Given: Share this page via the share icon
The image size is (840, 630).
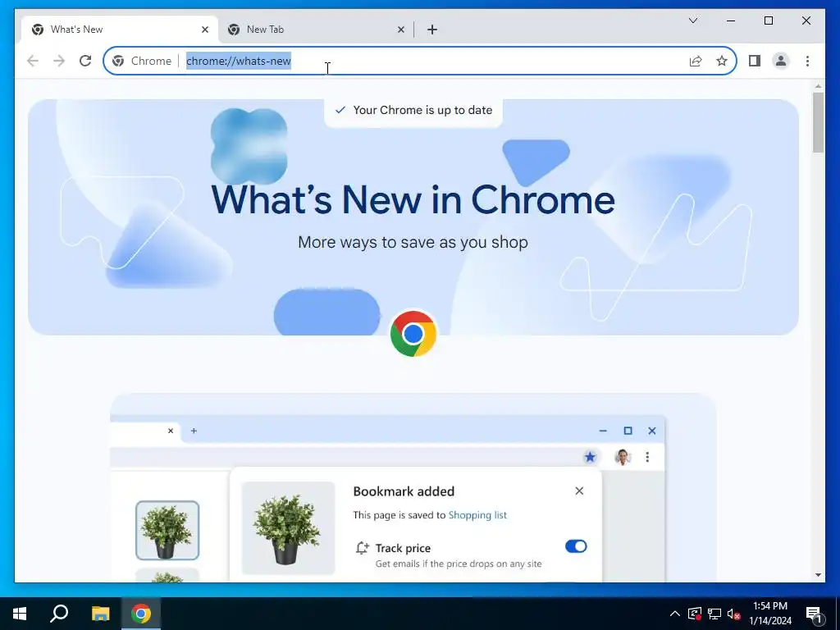Looking at the screenshot, I should tap(696, 61).
